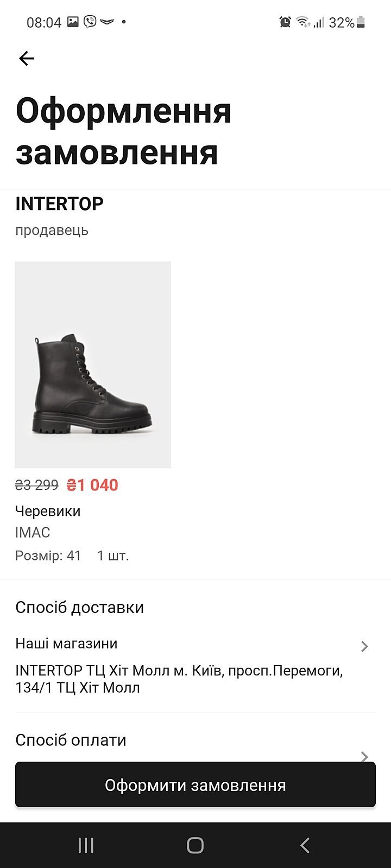Select the Спосіб оплати section
Screen dimensions: 391x868
coord(71,740)
